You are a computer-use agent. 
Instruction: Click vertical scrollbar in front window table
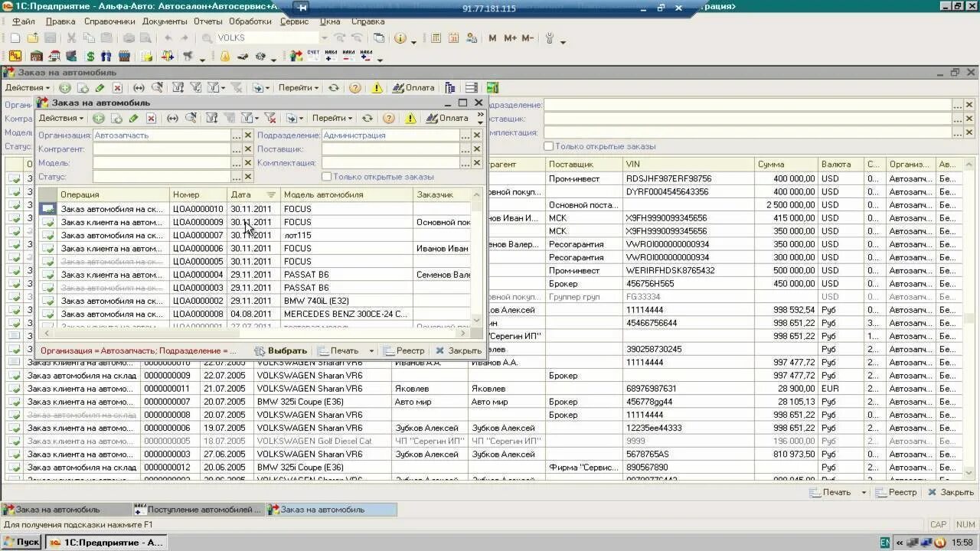[477, 258]
